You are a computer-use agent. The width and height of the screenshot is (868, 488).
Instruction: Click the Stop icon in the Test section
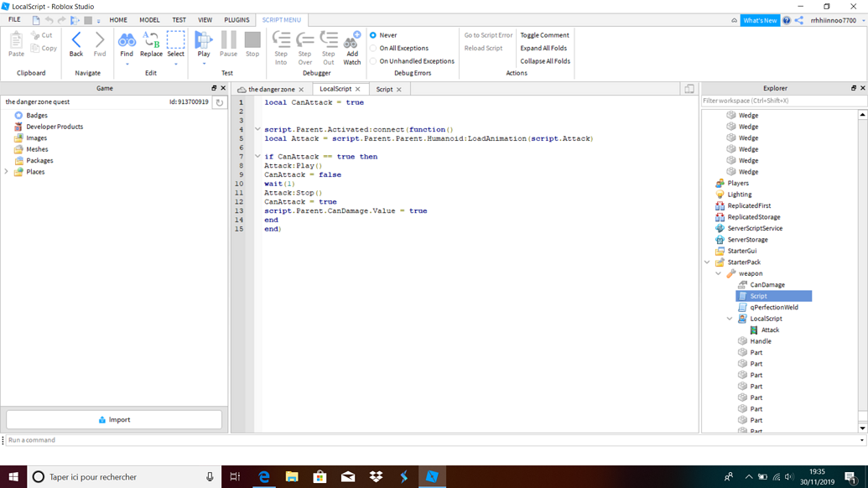coord(252,39)
